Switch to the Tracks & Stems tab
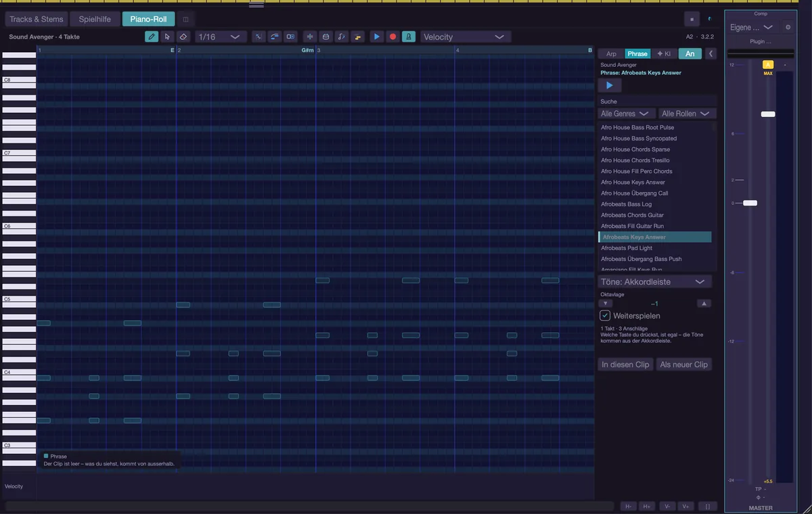The width and height of the screenshot is (812, 514). 37,19
